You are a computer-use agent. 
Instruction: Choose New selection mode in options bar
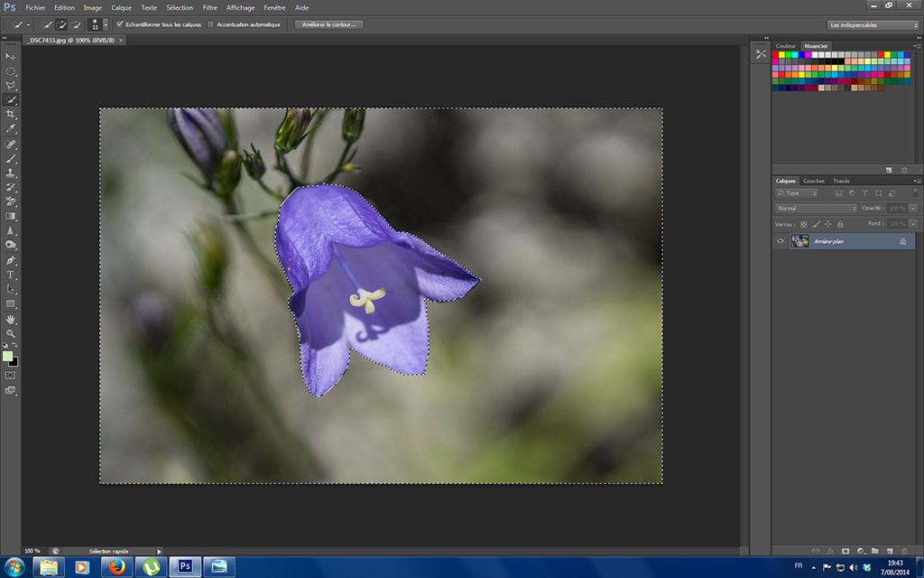47,24
